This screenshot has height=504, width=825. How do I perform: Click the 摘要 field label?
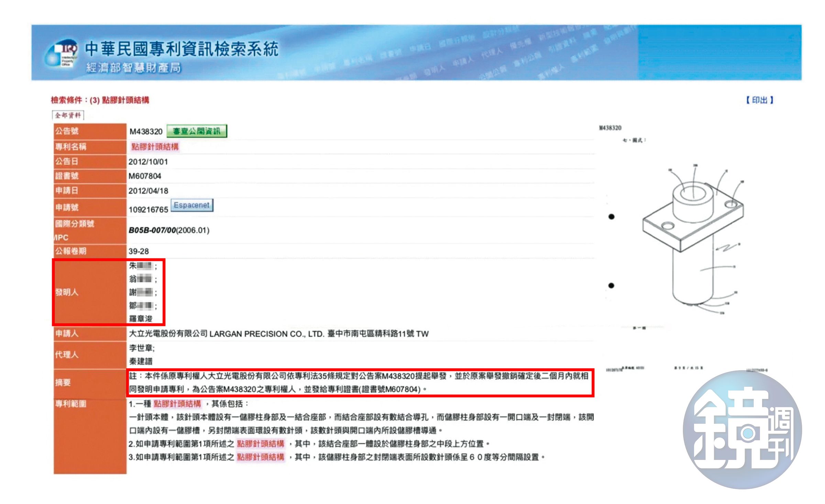click(63, 382)
